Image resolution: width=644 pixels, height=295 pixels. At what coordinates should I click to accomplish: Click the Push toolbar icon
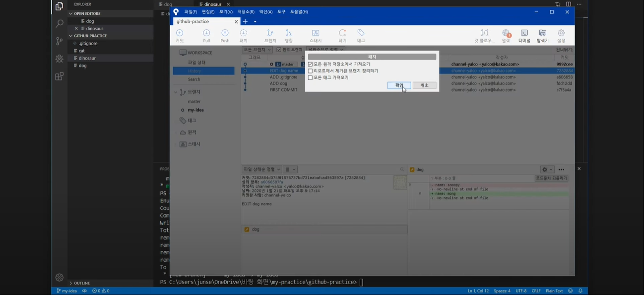[x=225, y=36]
